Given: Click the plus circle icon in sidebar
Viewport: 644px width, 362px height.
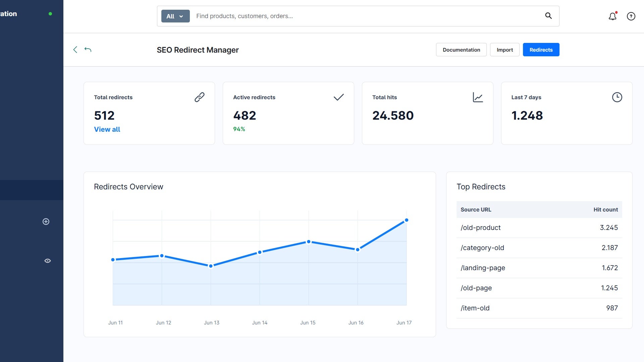Looking at the screenshot, I should pos(46,222).
